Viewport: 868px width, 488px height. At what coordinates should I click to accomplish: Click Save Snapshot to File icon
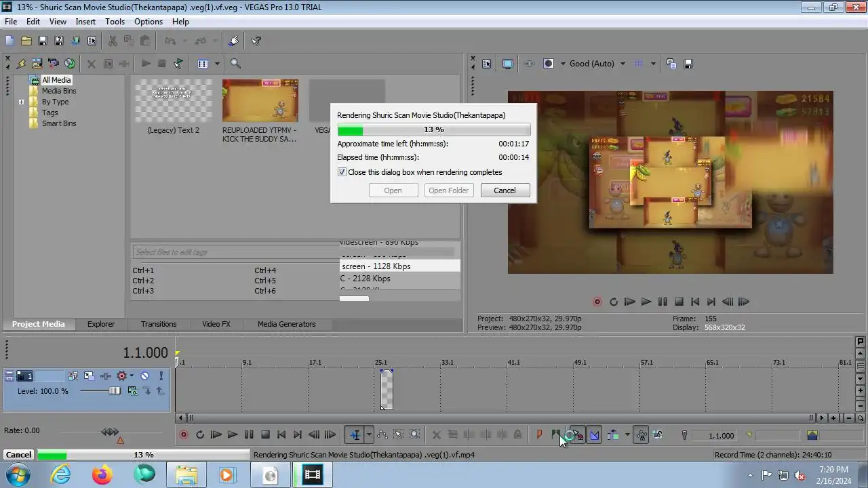point(688,64)
